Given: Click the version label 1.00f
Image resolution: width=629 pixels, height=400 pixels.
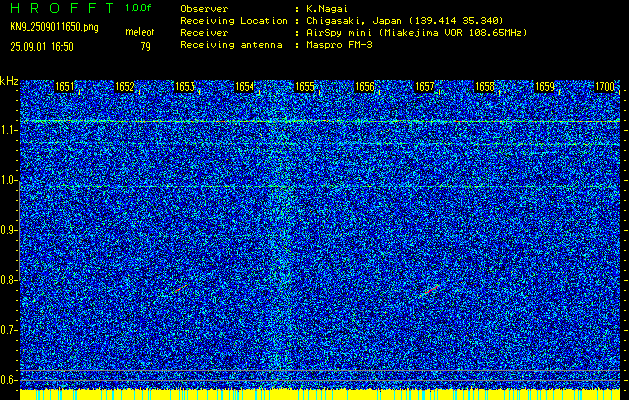Looking at the screenshot, I should coord(139,8).
